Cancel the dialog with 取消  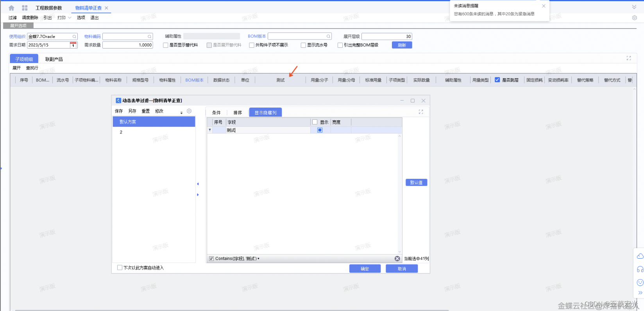click(402, 269)
